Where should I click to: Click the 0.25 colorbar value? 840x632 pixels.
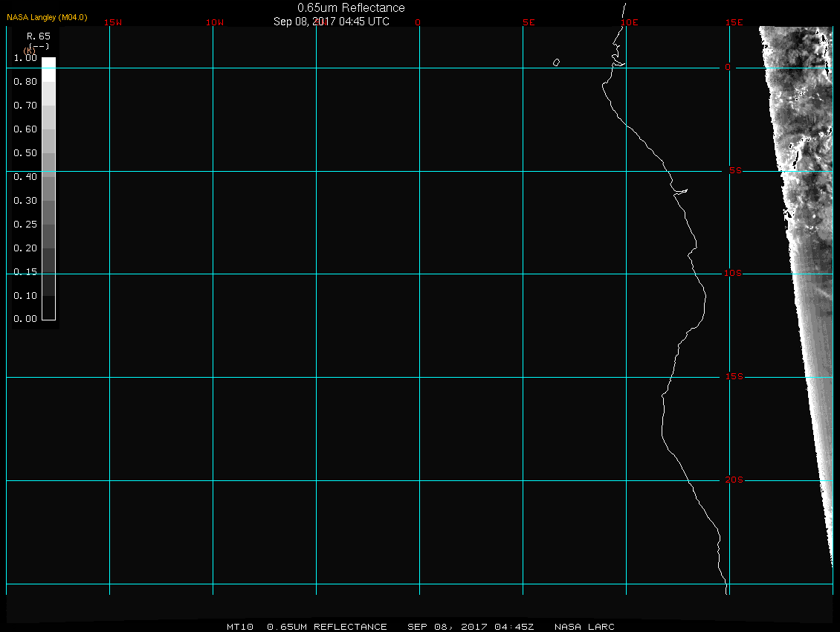tap(25, 224)
